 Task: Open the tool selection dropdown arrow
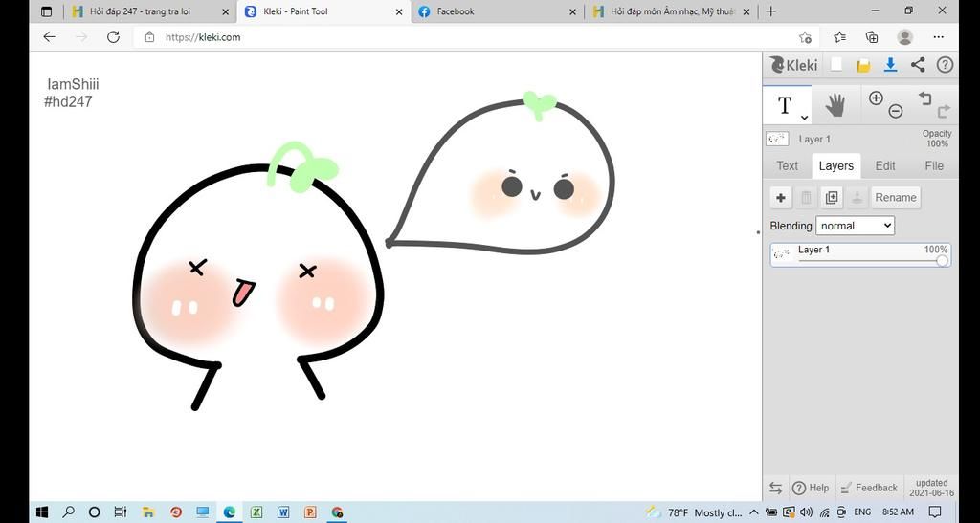804,118
